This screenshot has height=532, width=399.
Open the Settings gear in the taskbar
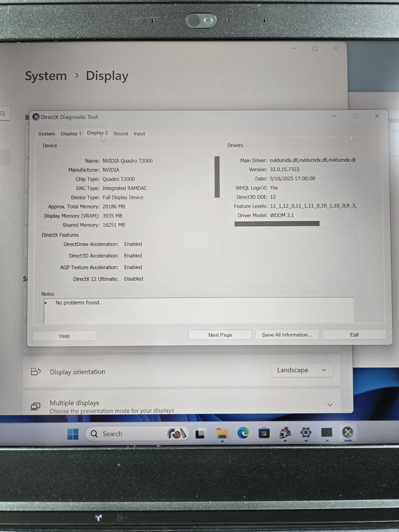306,433
